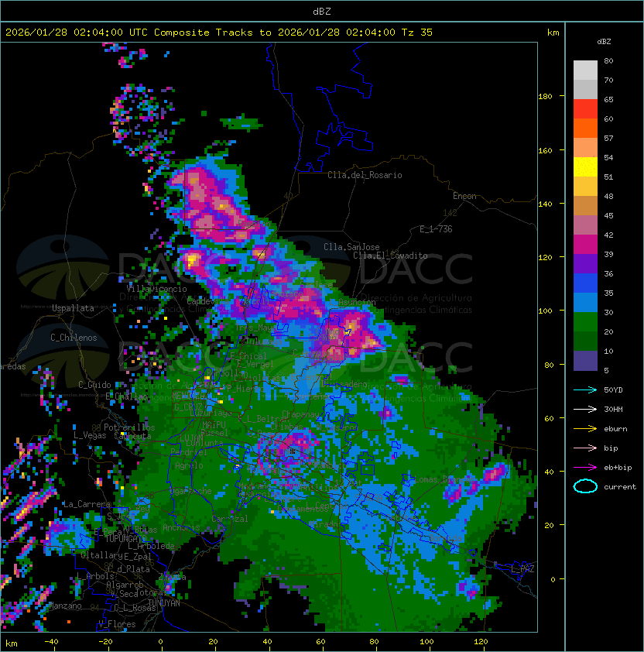Click the 'dBZ' heading above the color scale
This screenshot has height=652, width=644.
click(604, 42)
